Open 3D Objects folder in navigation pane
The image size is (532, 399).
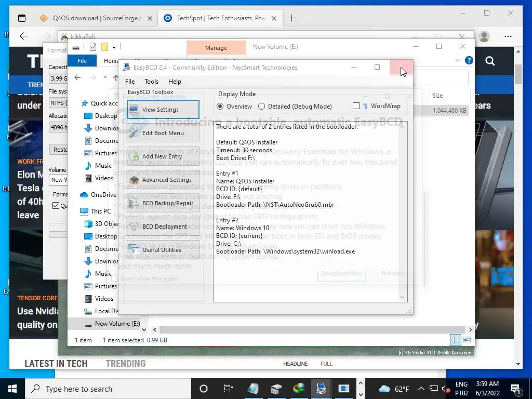(x=101, y=224)
